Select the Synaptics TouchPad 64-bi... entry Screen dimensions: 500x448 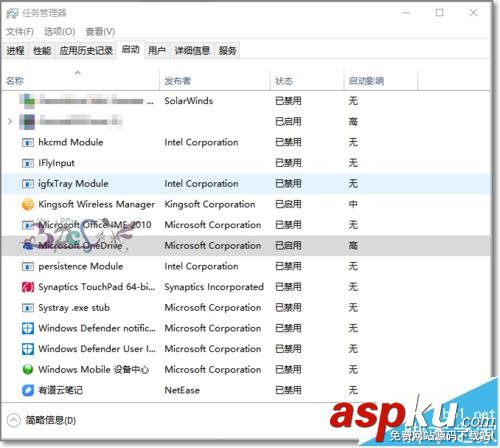(246, 287)
